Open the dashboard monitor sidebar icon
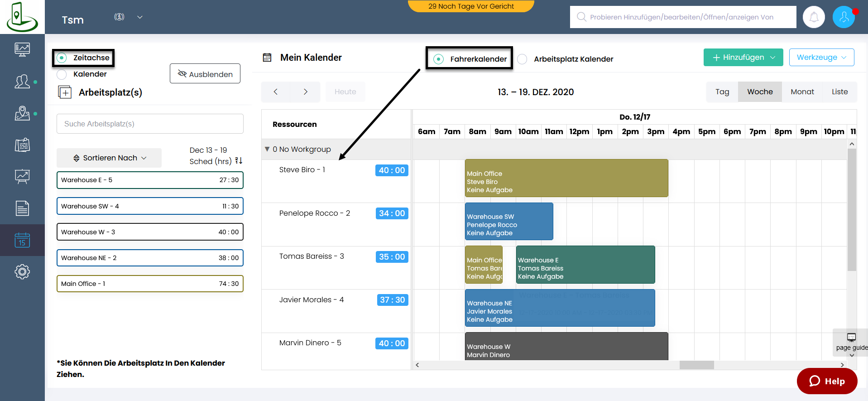This screenshot has width=868, height=401. (x=22, y=49)
